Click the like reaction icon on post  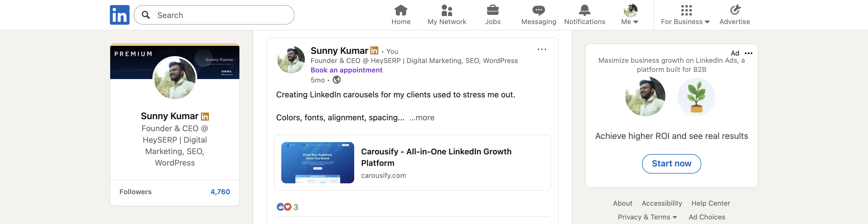click(280, 207)
